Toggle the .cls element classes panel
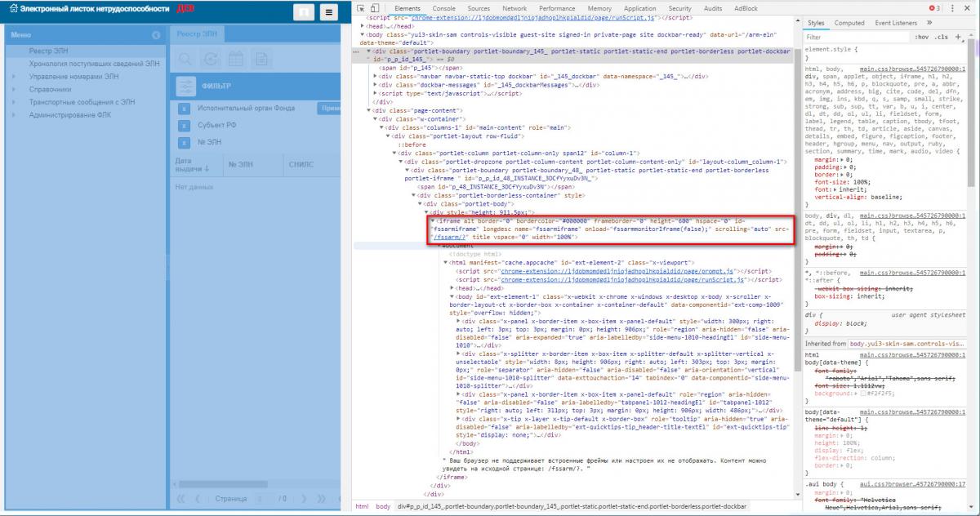The height and width of the screenshot is (516, 980). [941, 37]
